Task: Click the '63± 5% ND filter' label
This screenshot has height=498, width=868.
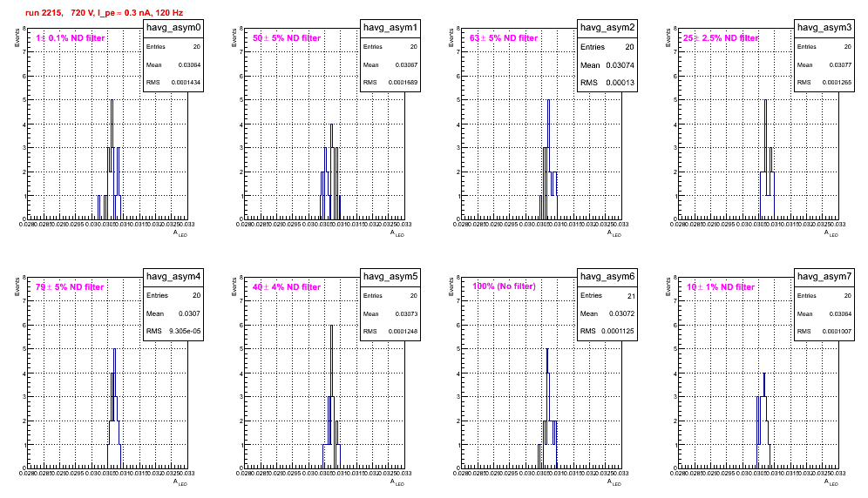Action: (x=504, y=38)
